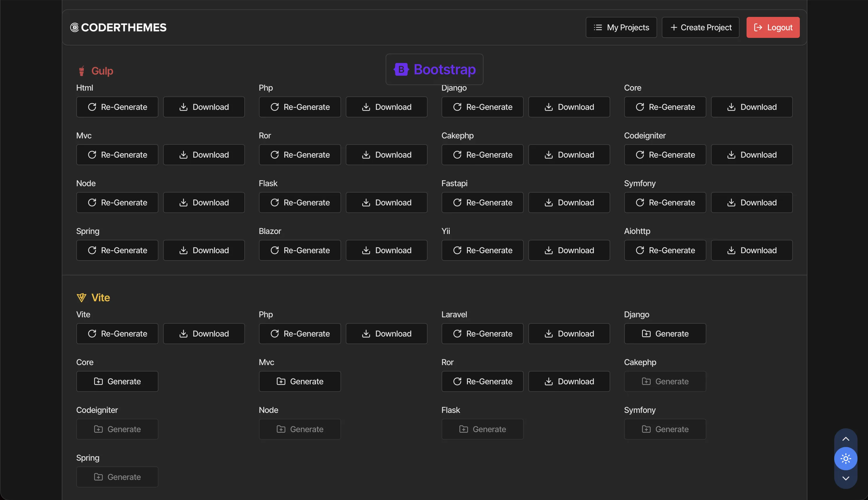Re-Generate Blazor project
Viewport: 868px width, 500px height.
coord(300,250)
